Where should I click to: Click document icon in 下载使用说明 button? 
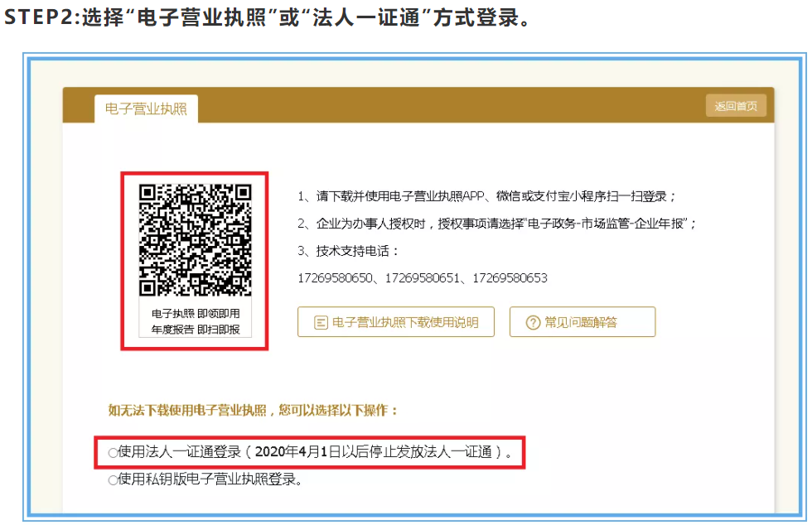click(x=321, y=323)
